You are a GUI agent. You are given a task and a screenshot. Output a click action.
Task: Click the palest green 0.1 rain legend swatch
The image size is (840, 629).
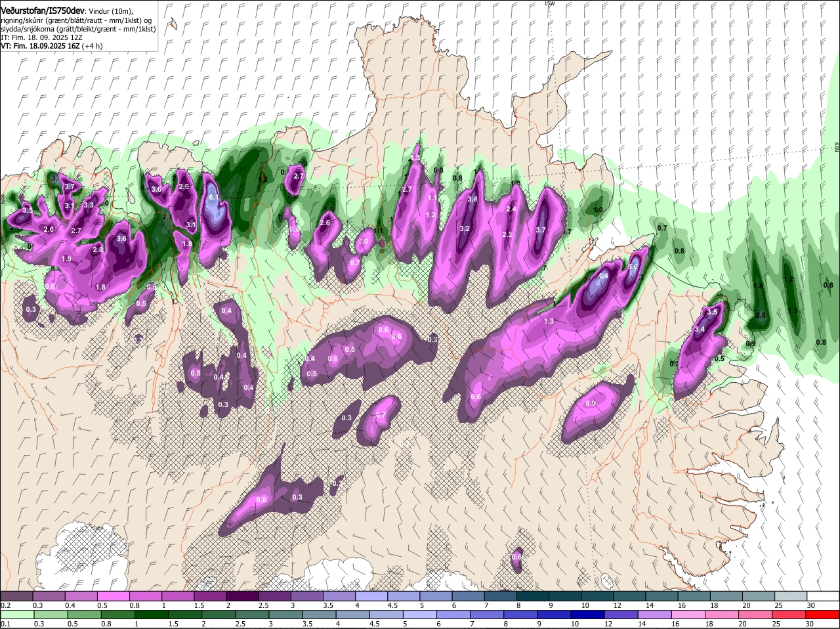click(x=17, y=615)
